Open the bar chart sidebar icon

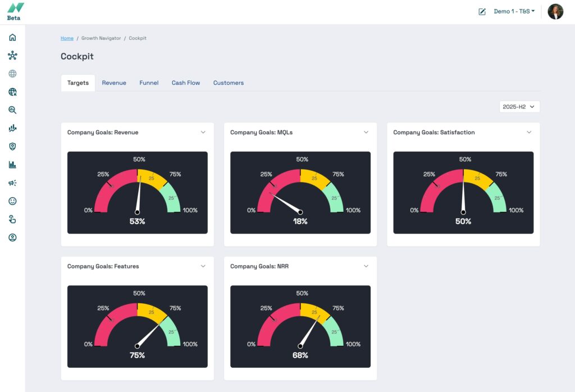click(x=12, y=165)
